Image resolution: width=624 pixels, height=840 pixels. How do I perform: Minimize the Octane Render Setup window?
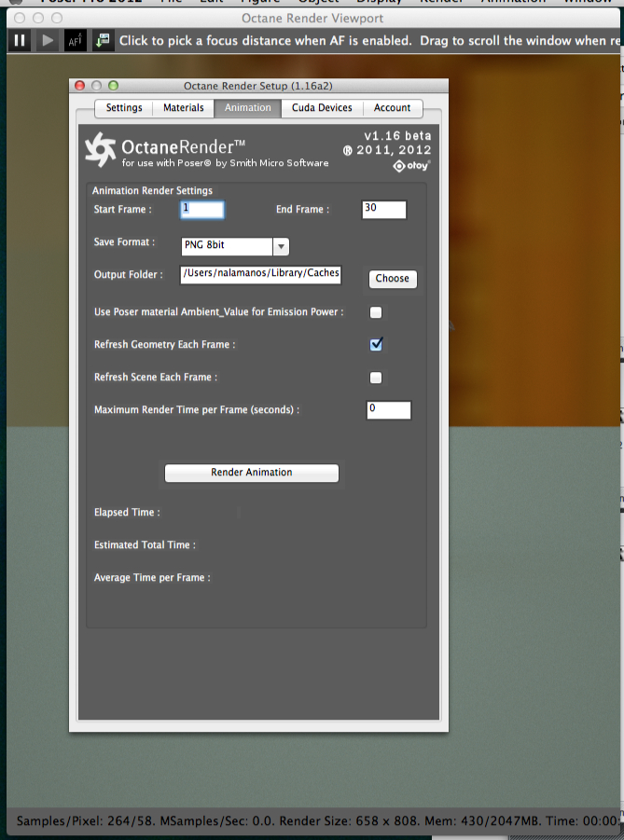point(96,86)
